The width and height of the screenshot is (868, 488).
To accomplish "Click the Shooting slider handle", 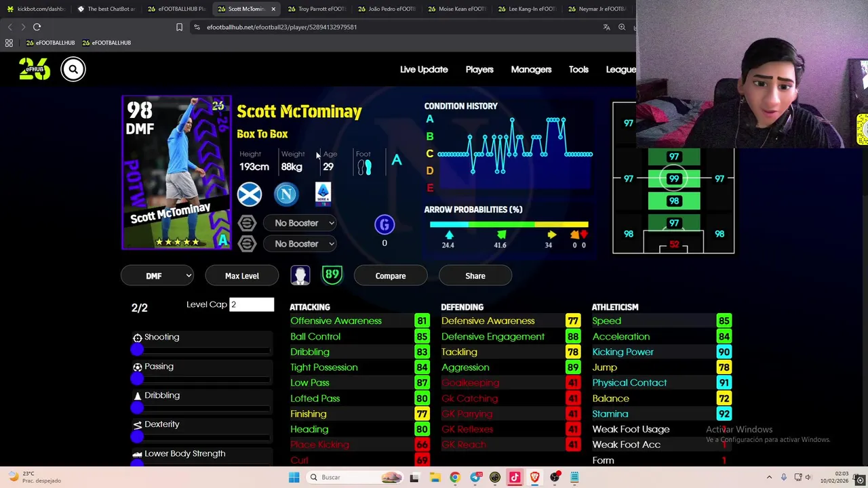I will tap(137, 350).
